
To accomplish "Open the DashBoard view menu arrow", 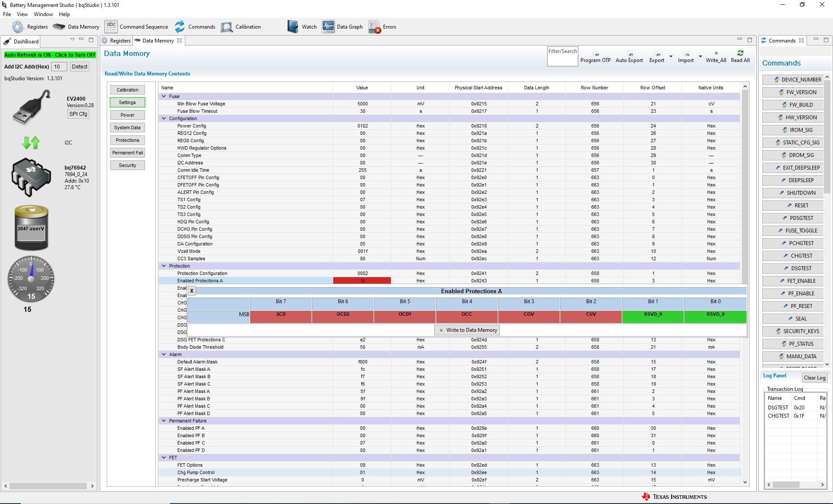I will [72, 39].
